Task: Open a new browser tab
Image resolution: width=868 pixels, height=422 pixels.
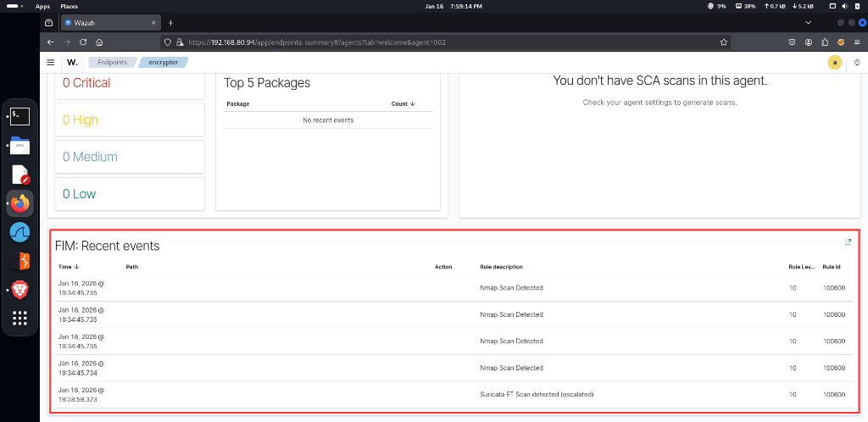Action: click(170, 23)
